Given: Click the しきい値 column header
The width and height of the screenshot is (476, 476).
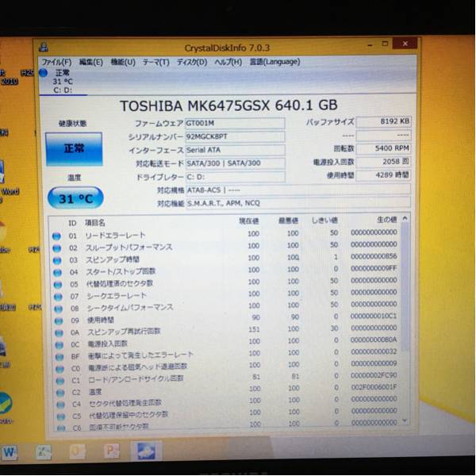Looking at the screenshot, I should click(x=324, y=220).
